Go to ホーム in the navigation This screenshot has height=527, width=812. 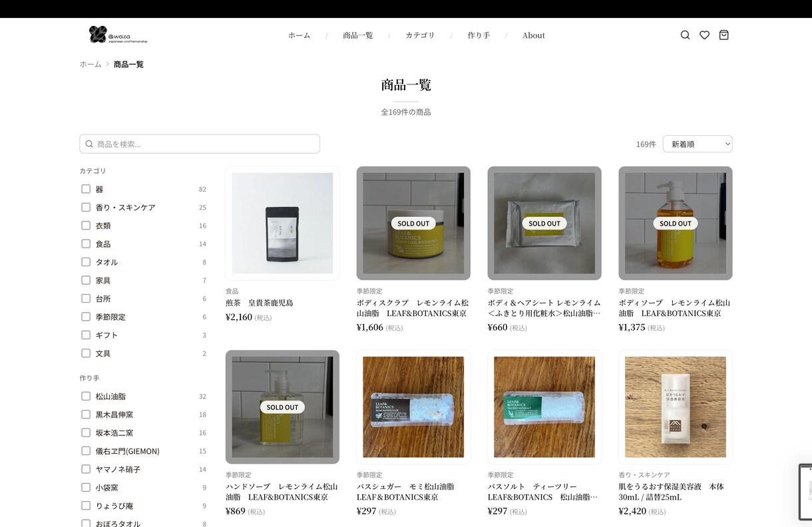pos(299,35)
